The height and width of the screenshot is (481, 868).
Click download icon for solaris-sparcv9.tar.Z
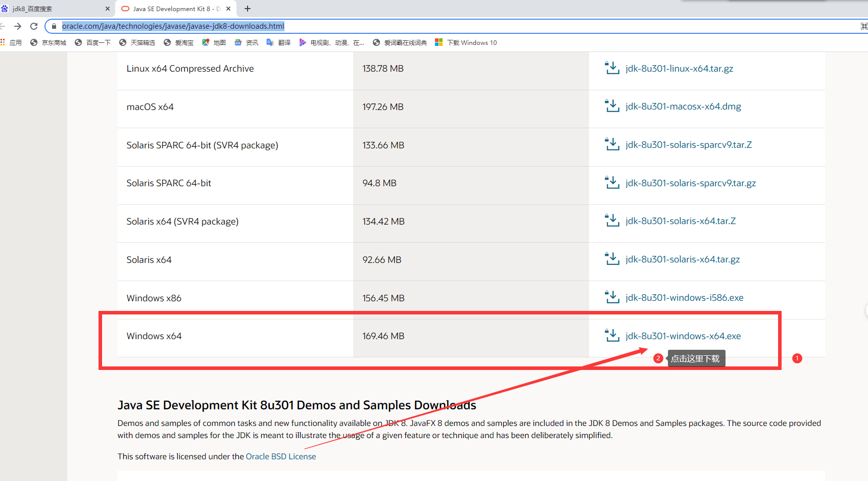(612, 144)
